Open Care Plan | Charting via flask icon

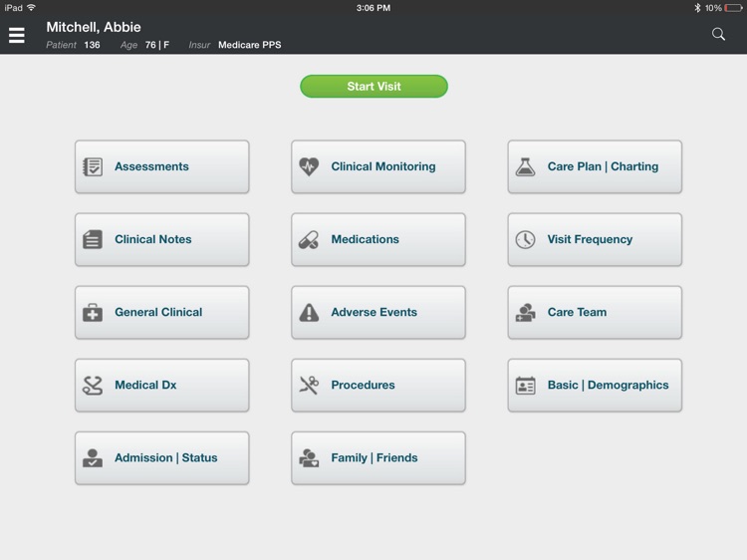525,166
